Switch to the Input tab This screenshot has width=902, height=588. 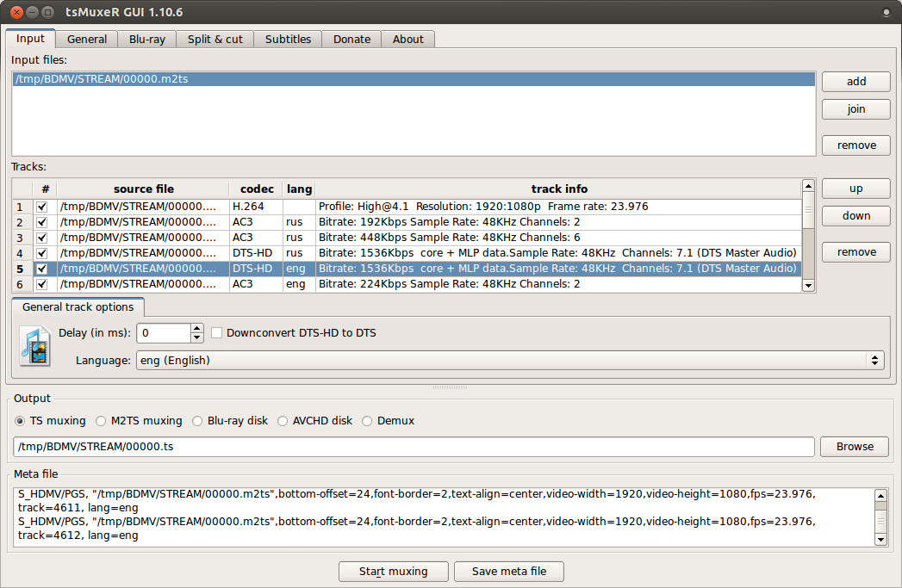coord(30,39)
